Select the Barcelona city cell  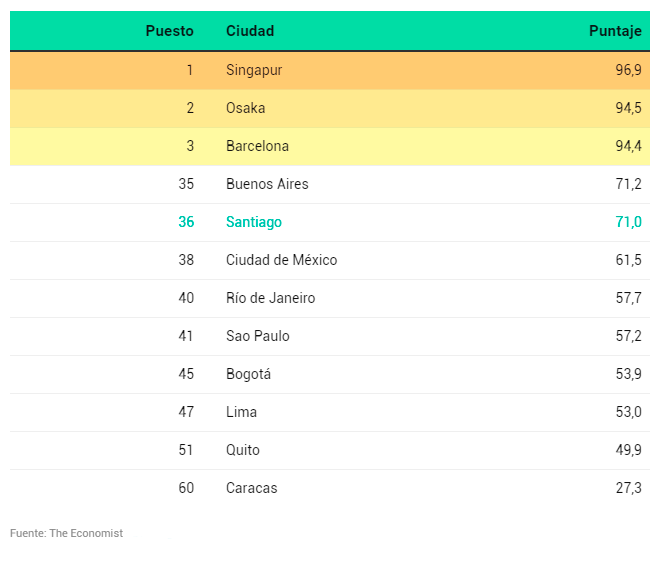point(257,146)
